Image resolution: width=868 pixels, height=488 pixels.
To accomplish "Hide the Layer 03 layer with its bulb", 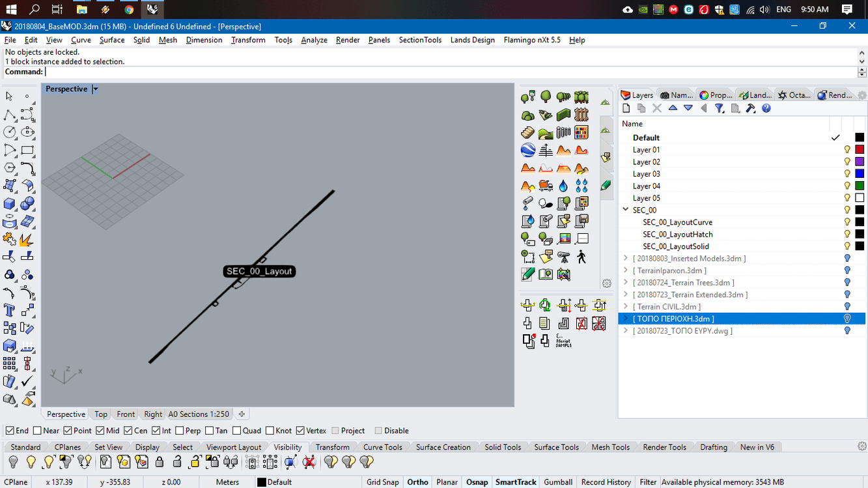I will coord(847,173).
